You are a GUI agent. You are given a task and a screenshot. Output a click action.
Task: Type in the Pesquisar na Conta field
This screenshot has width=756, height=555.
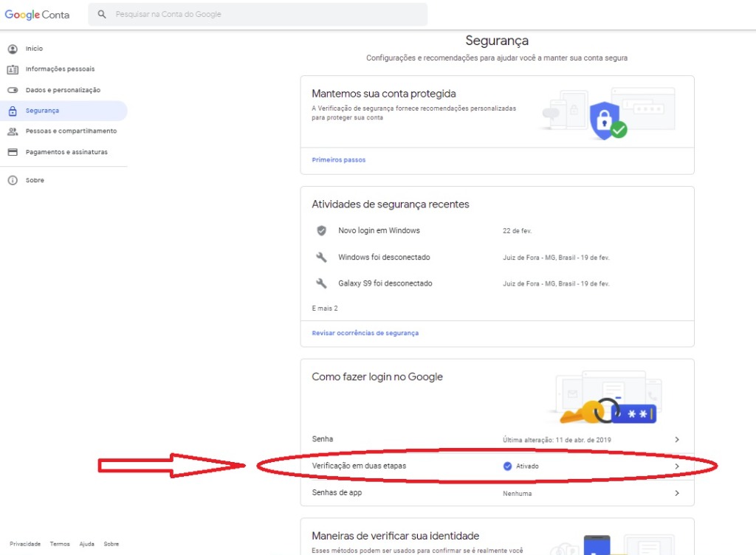tap(266, 14)
